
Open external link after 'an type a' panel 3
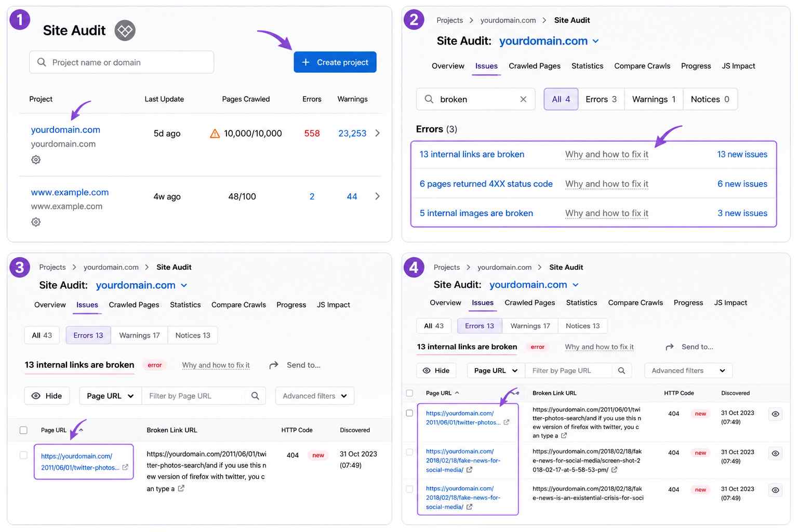[181, 488]
